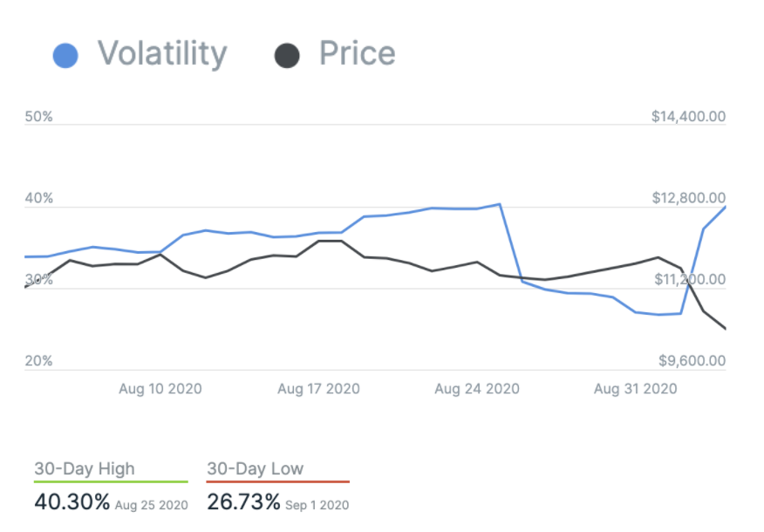Toggle the Price series legend label
This screenshot has height=532, width=764.
tap(357, 54)
